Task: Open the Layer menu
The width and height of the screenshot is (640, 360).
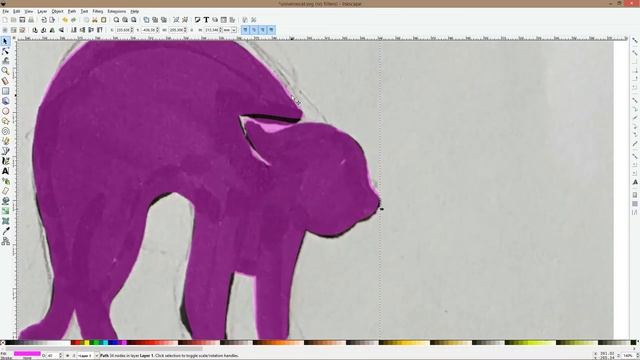Action: click(x=42, y=11)
